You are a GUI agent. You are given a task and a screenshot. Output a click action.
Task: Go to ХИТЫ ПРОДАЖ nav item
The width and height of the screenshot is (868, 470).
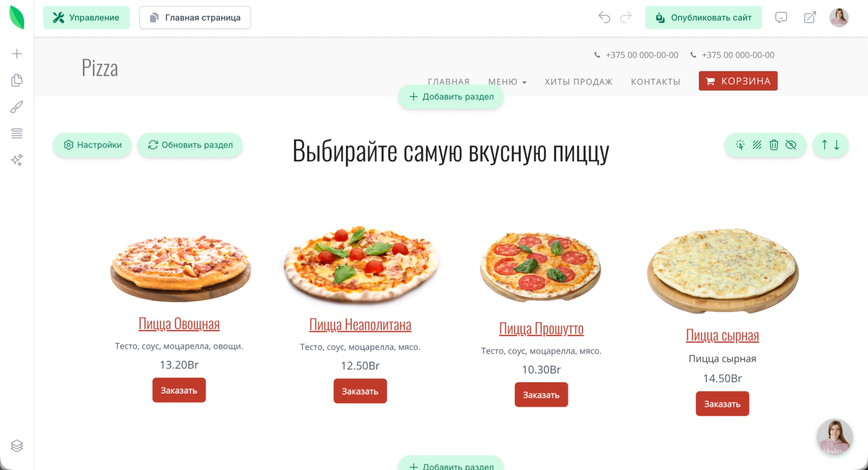pos(578,82)
